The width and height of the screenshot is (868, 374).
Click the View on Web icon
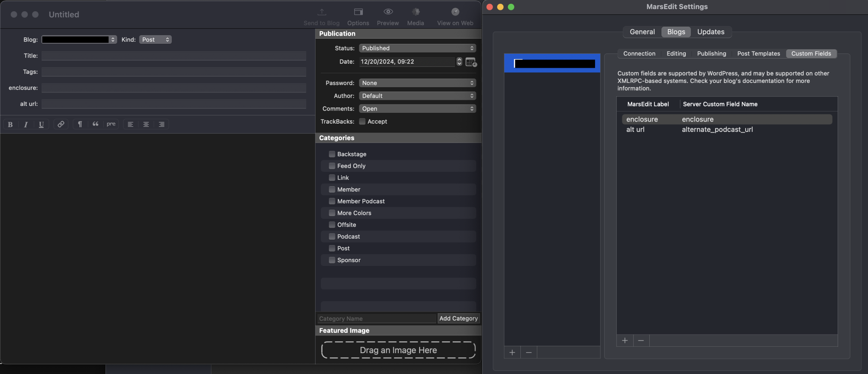(x=455, y=12)
